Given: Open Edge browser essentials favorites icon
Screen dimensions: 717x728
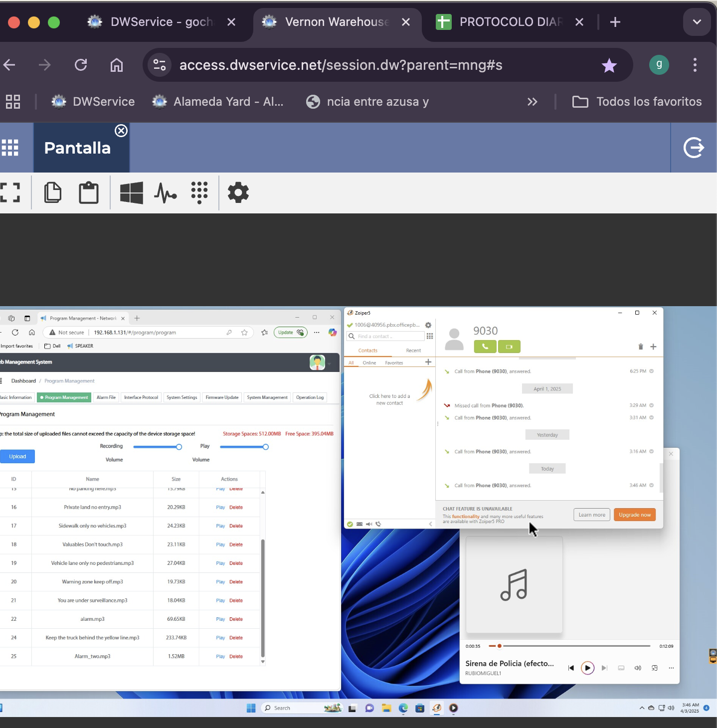Looking at the screenshot, I should click(x=265, y=333).
